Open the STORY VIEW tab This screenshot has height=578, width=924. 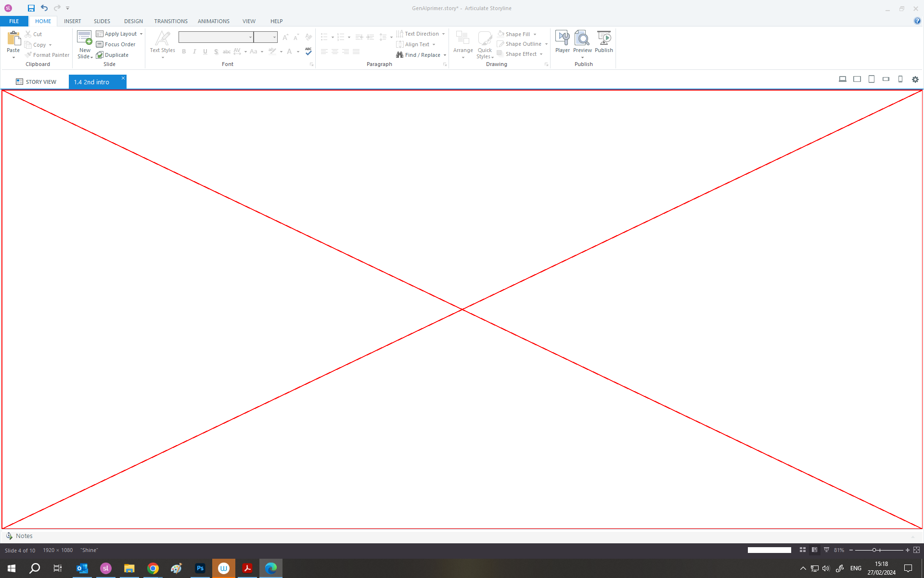pos(37,81)
